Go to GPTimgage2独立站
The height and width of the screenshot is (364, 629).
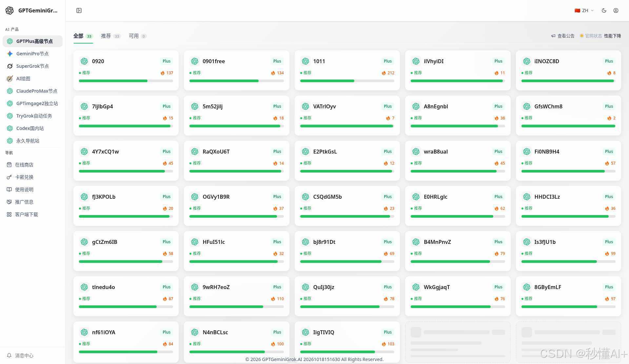click(32, 103)
